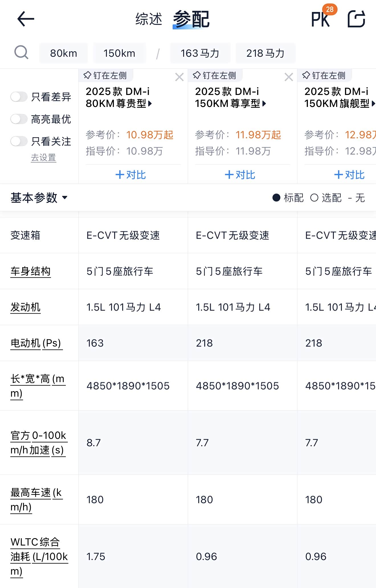
Task: Filter by 80km range chip
Action: coord(64,53)
